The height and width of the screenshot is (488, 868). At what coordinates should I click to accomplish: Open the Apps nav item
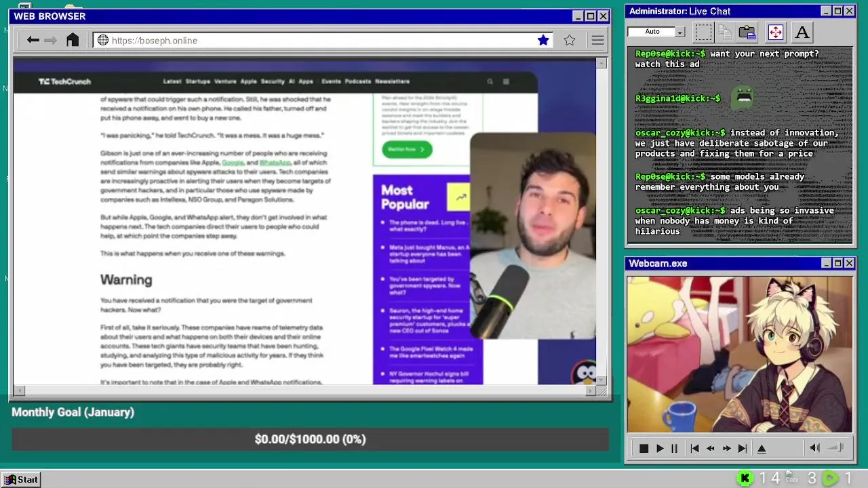point(306,81)
